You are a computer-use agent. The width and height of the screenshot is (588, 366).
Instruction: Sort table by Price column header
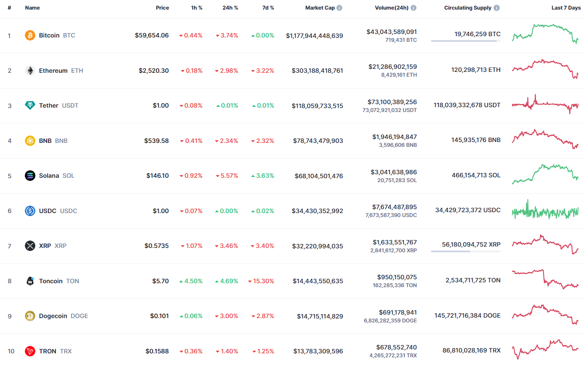[x=162, y=8]
